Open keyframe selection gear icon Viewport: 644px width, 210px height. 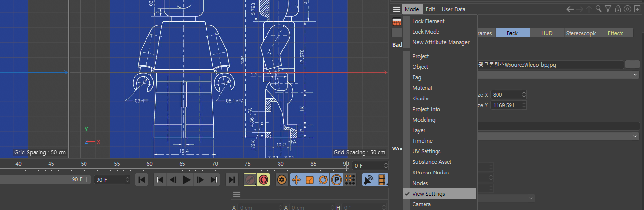tap(282, 180)
